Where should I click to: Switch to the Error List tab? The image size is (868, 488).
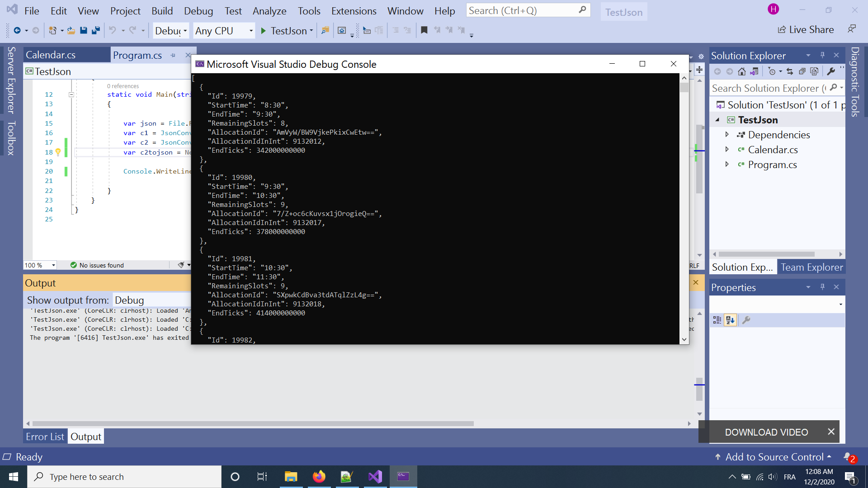coord(45,436)
